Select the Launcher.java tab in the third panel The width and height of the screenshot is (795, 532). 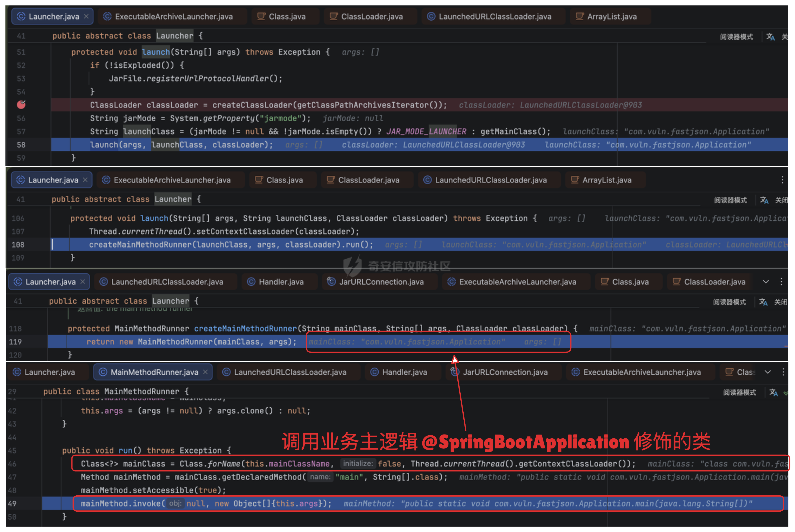click(49, 282)
